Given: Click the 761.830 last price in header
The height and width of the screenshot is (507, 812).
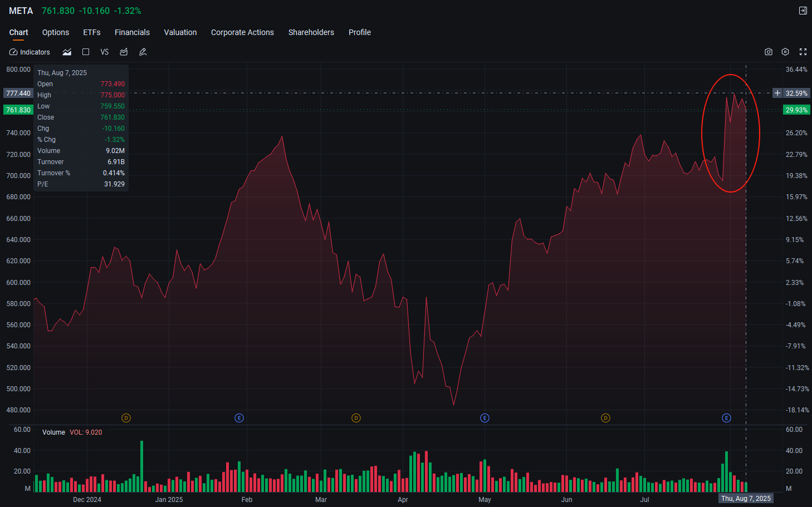Looking at the screenshot, I should tap(58, 11).
